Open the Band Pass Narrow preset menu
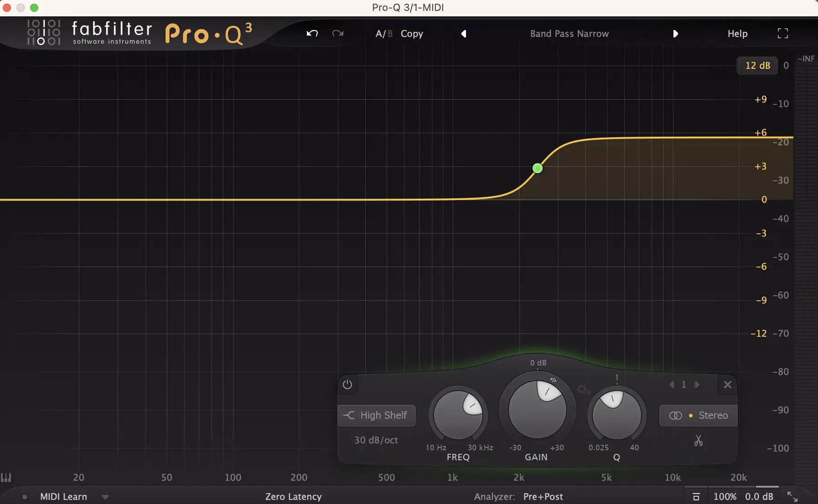Image resolution: width=818 pixels, height=504 pixels. tap(569, 34)
